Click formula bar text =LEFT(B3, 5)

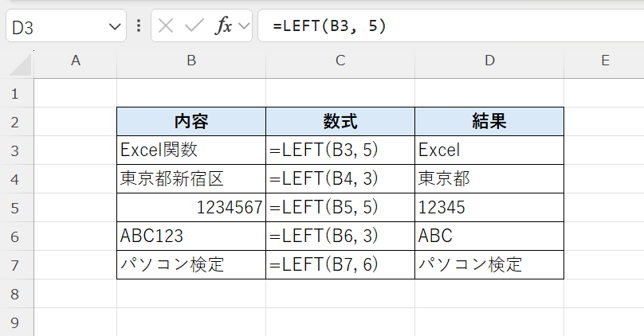coord(329,25)
